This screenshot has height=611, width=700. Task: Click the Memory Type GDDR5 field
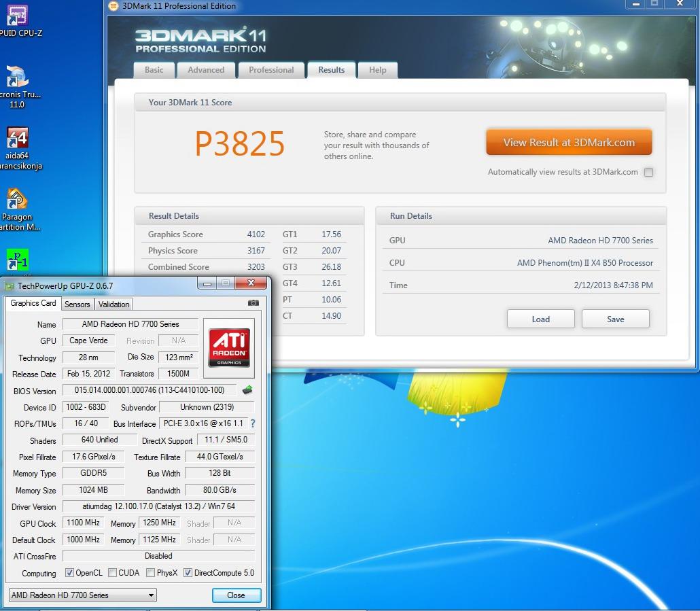pos(93,472)
